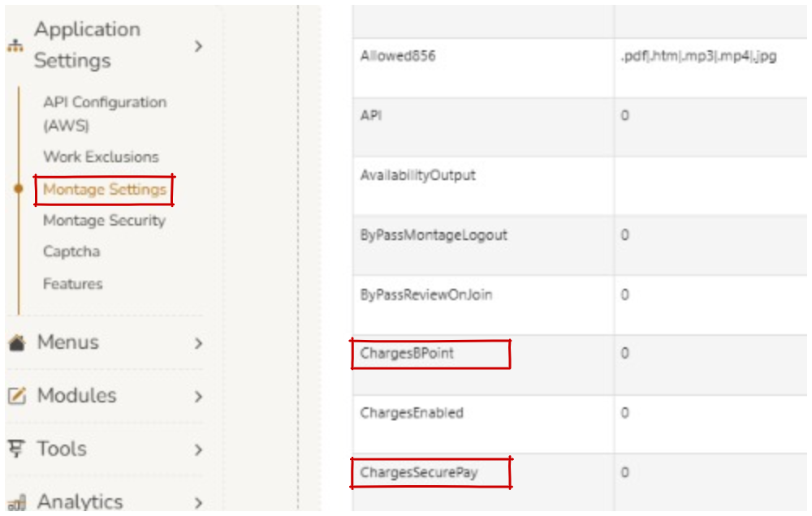Select Montage Settings in sidebar

point(104,190)
